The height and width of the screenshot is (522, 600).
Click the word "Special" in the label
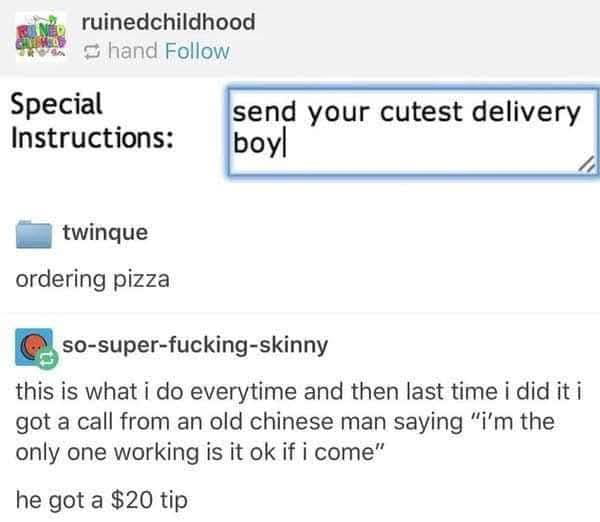coord(56,103)
